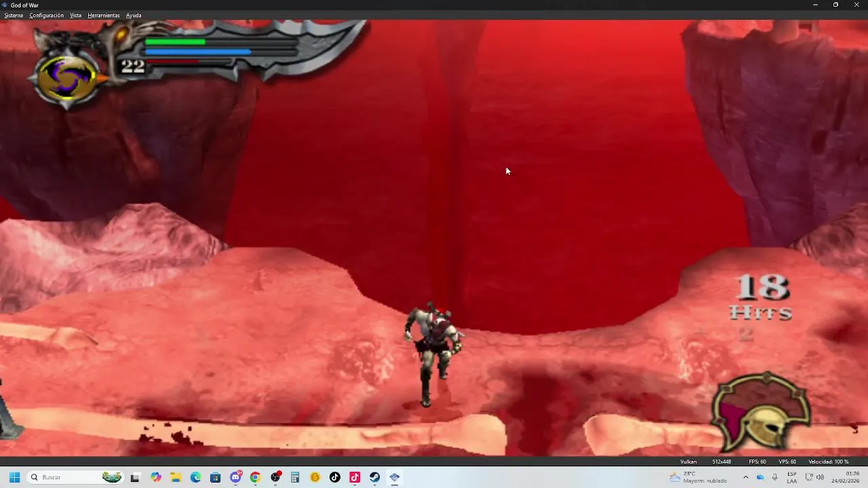
Task: Open the Herramientas menu
Action: coord(104,16)
